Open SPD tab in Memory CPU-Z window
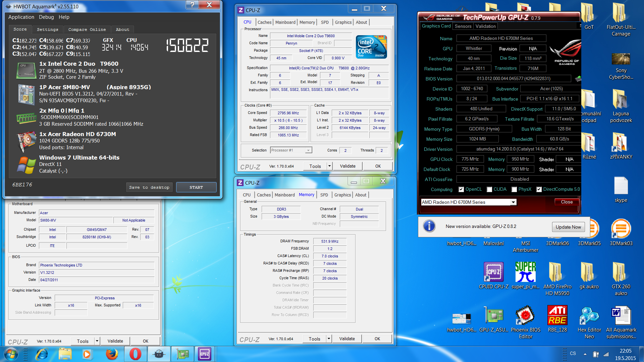Image resolution: width=644 pixels, height=362 pixels. (x=324, y=195)
